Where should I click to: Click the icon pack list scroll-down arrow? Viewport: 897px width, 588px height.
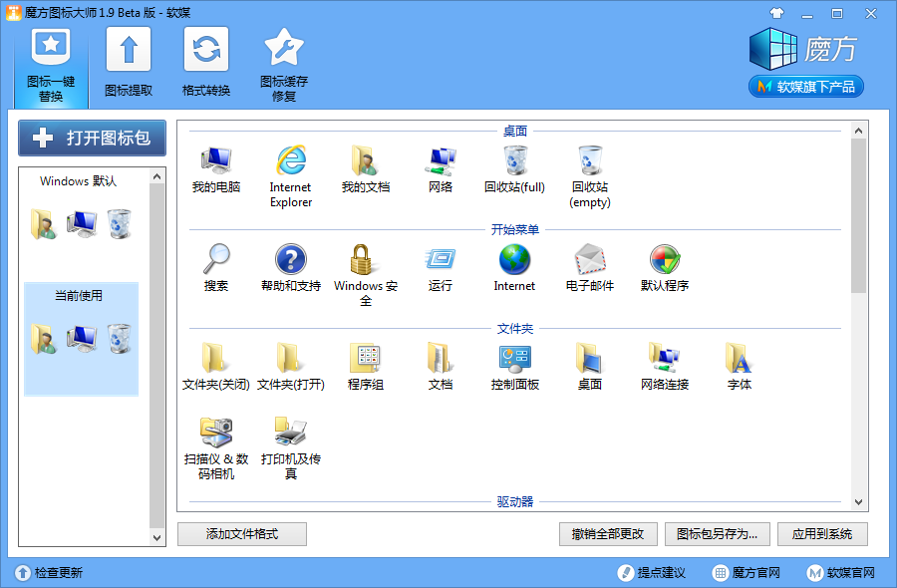pos(156,537)
